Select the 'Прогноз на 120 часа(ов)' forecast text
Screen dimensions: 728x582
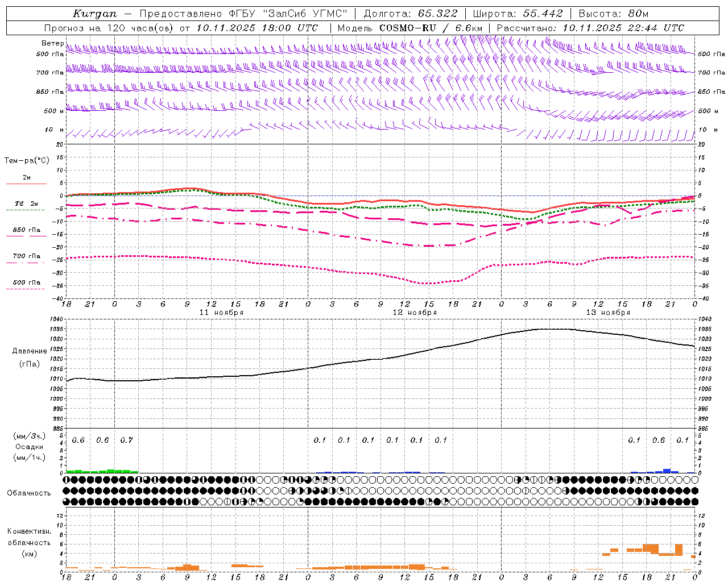click(110, 28)
